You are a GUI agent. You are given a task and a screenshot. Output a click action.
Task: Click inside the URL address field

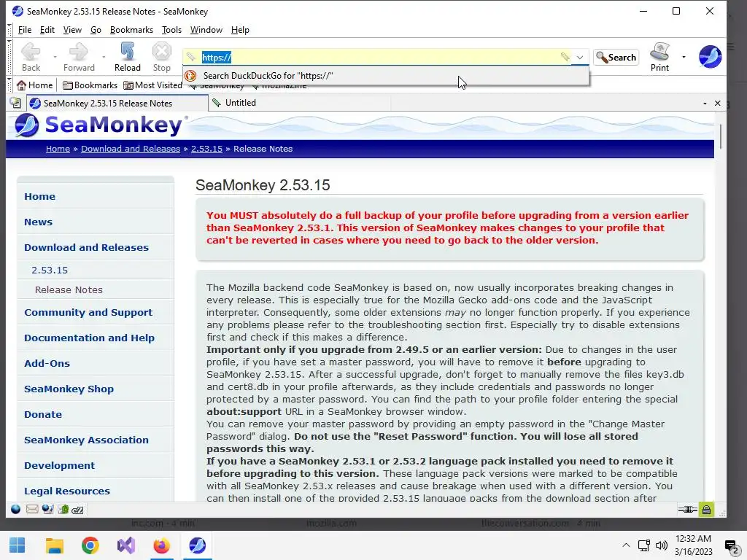[379, 57]
